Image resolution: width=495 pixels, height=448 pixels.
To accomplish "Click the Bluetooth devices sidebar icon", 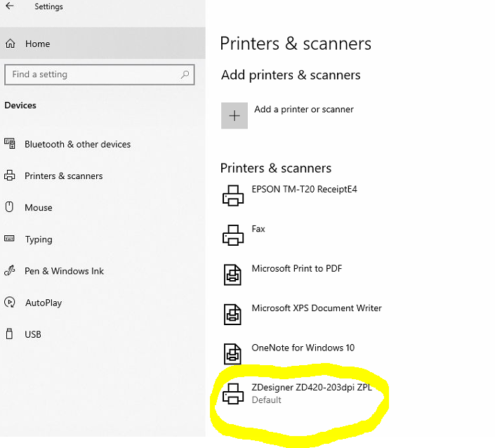I will point(10,144).
